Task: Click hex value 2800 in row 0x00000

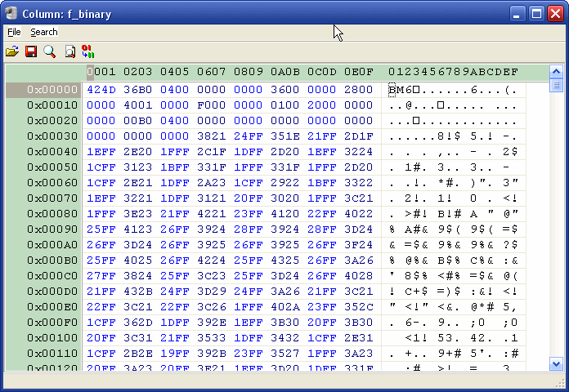Action: pos(359,90)
